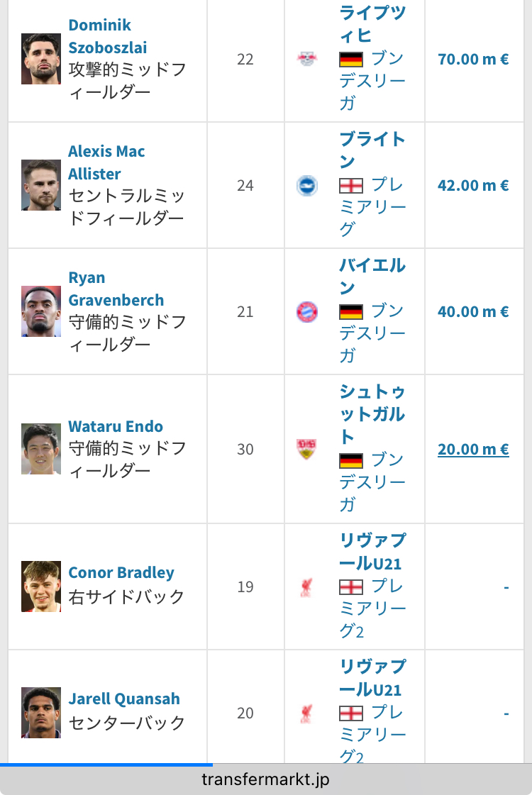Click the 20.00 m € transfer fee
Image resolution: width=532 pixels, height=795 pixels.
coord(473,449)
